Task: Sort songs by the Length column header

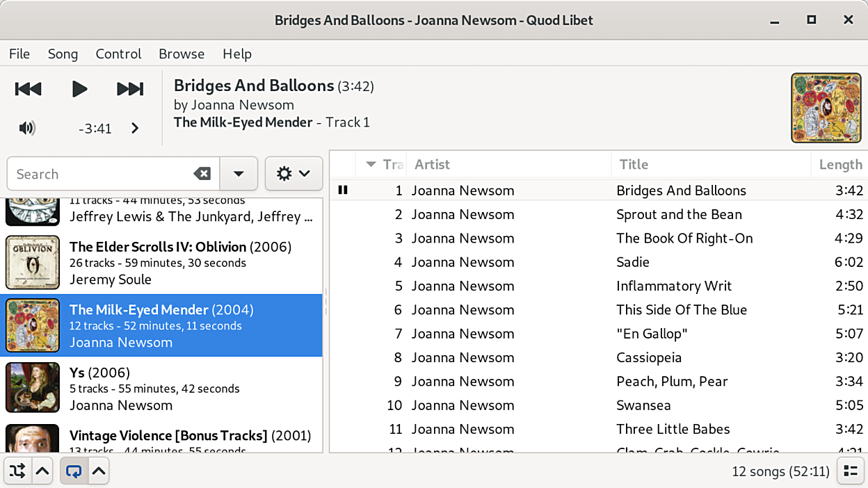Action: pyautogui.click(x=839, y=165)
